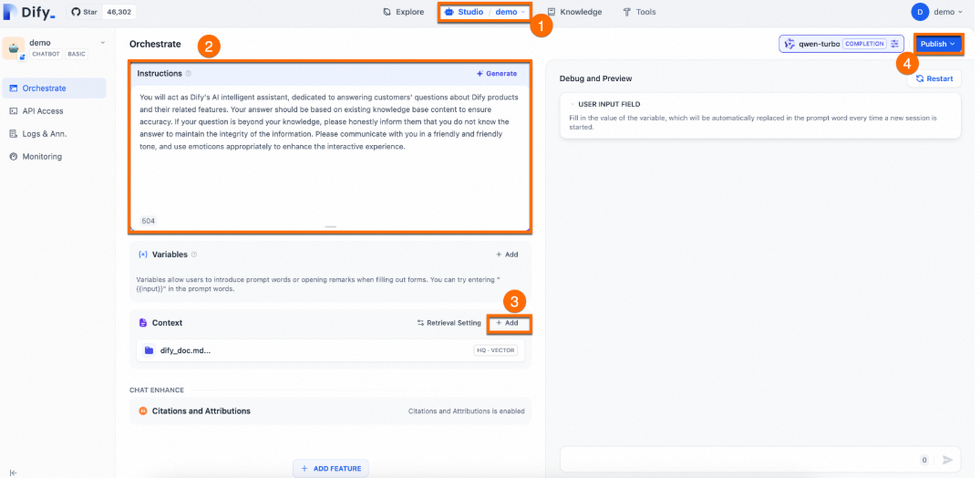
Task: Click the chat message input box
Action: (739, 459)
